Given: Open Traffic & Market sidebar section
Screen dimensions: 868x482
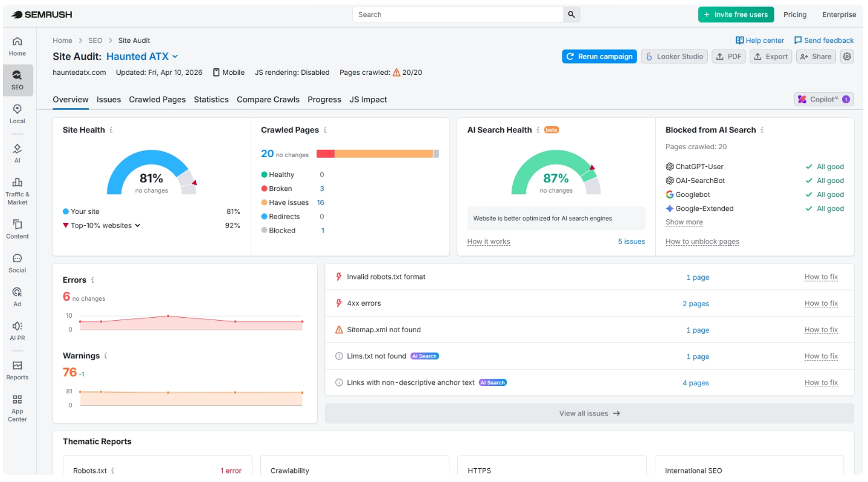Looking at the screenshot, I should (x=18, y=191).
